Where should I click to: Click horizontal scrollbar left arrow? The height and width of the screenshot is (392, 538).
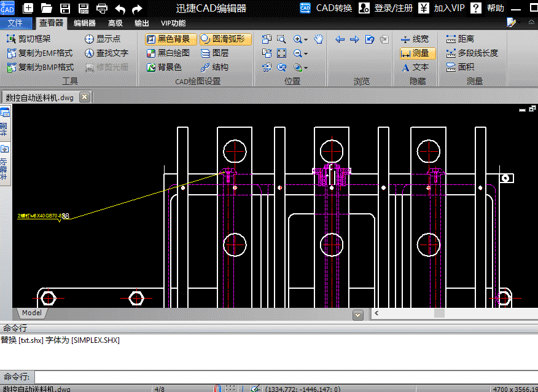[376, 313]
